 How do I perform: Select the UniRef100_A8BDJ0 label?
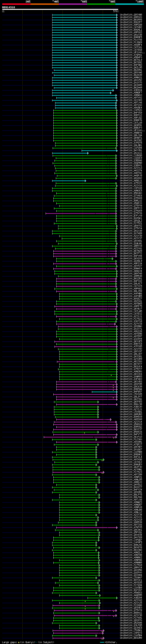131,482
